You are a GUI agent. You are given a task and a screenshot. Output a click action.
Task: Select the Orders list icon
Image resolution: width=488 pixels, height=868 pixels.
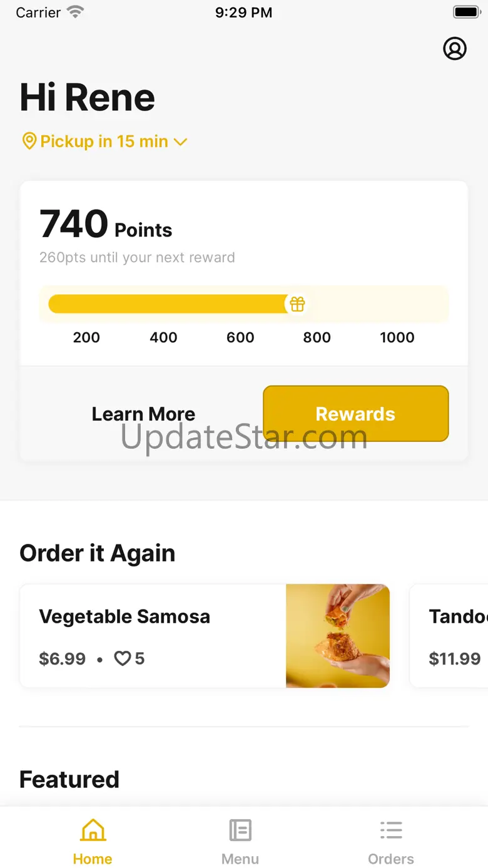pos(391,830)
